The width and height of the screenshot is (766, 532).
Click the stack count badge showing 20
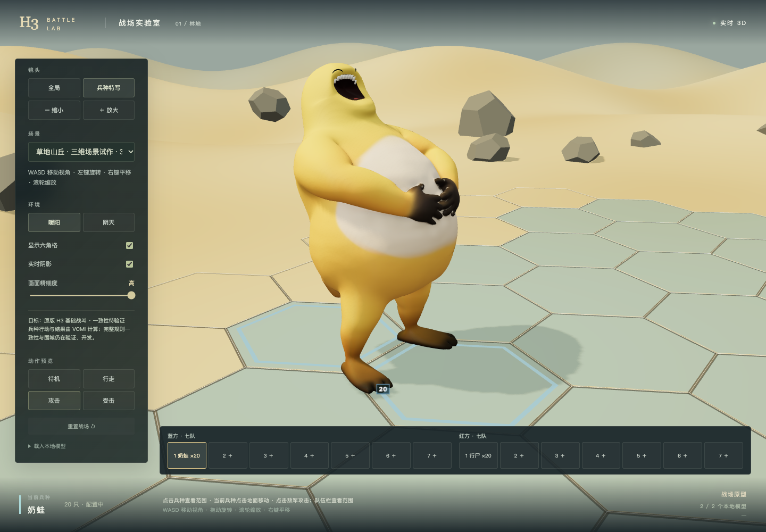pos(383,389)
